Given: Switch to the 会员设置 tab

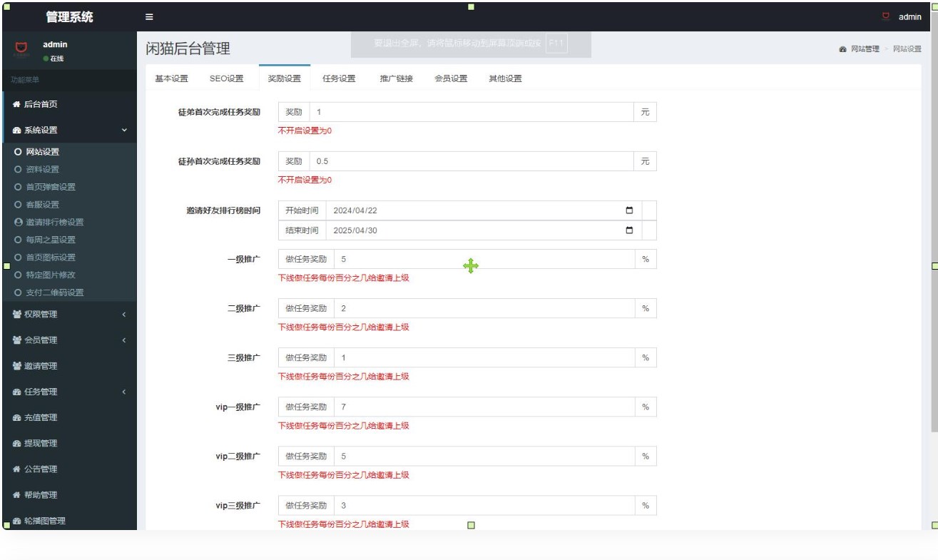Looking at the screenshot, I should (451, 78).
